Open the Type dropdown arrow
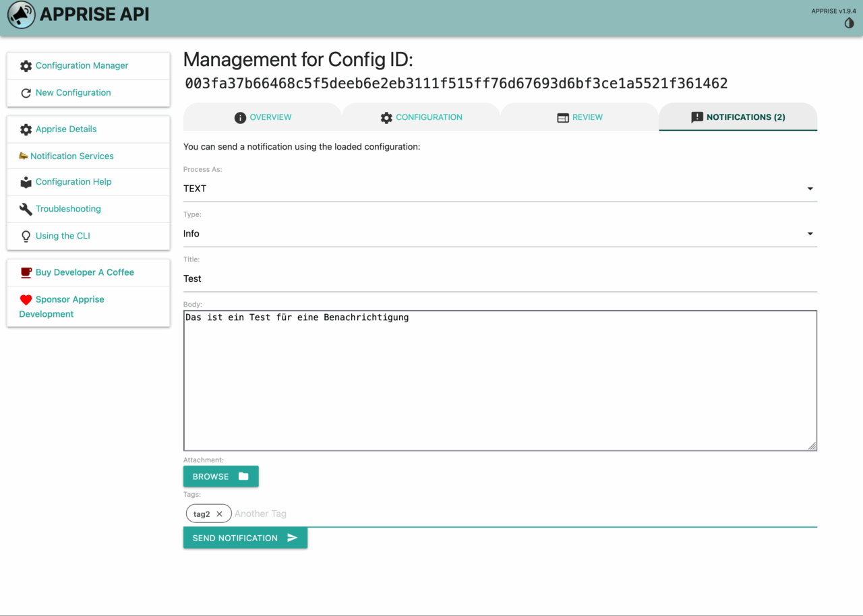The image size is (863, 616). (810, 234)
